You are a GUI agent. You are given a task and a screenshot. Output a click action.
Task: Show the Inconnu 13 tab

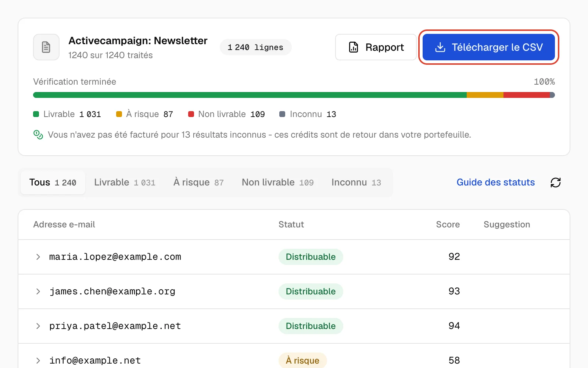click(356, 183)
